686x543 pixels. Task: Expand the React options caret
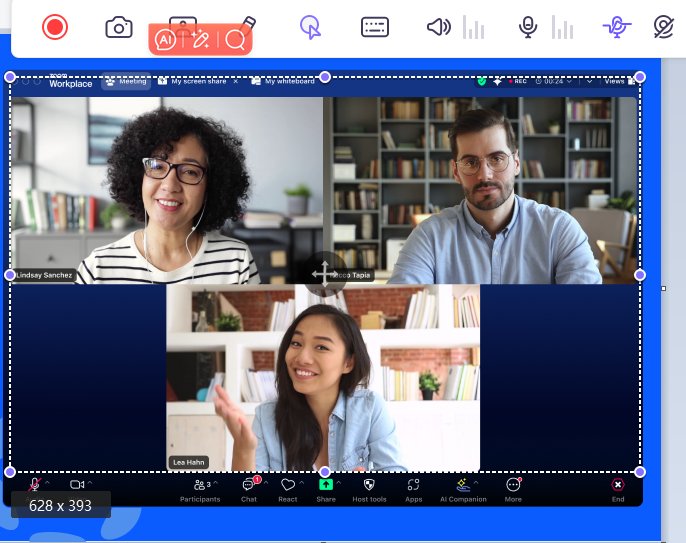[x=301, y=484]
